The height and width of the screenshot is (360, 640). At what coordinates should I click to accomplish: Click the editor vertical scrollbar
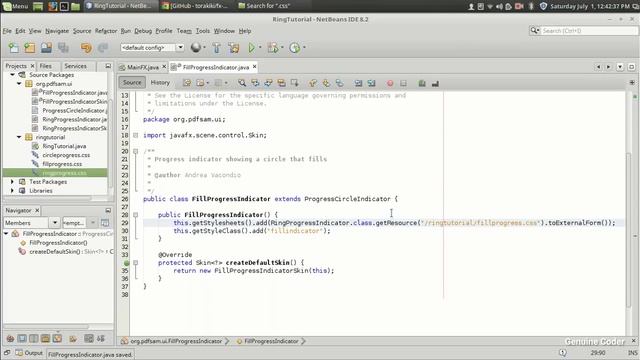click(629, 231)
